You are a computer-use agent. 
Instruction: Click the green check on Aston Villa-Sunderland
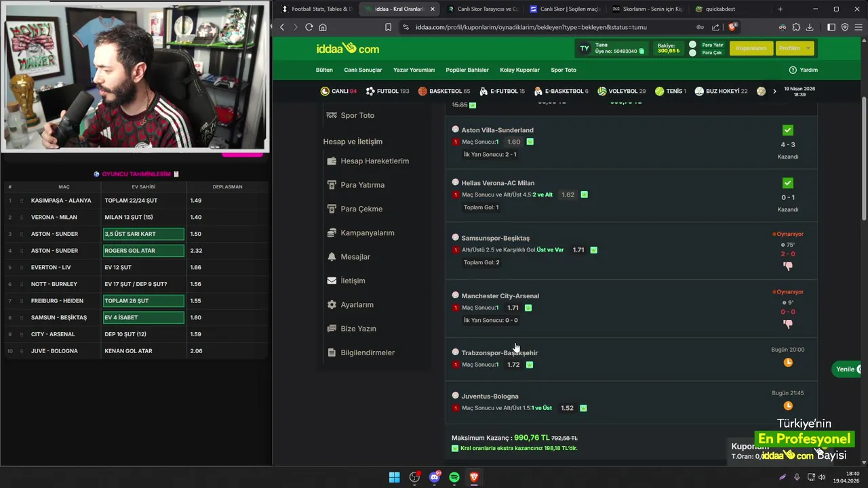click(787, 130)
